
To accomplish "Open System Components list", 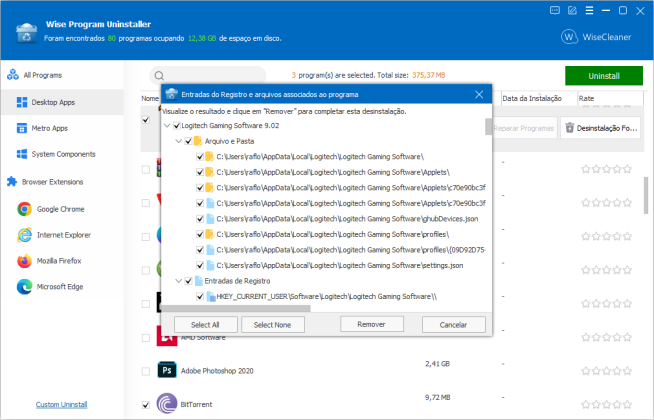I will (x=63, y=154).
